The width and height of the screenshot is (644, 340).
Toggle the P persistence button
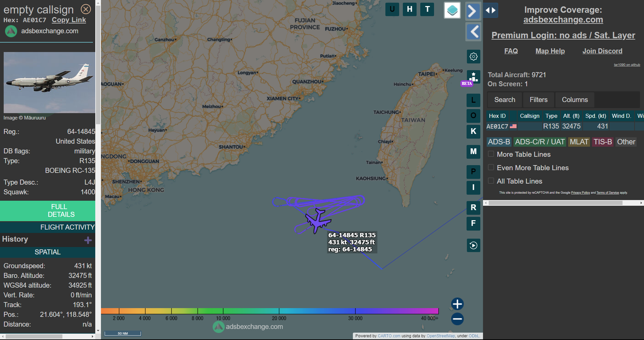tap(473, 172)
